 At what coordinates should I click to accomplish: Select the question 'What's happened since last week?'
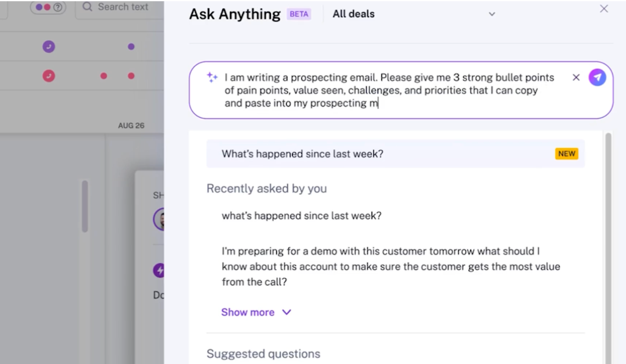pyautogui.click(x=302, y=154)
